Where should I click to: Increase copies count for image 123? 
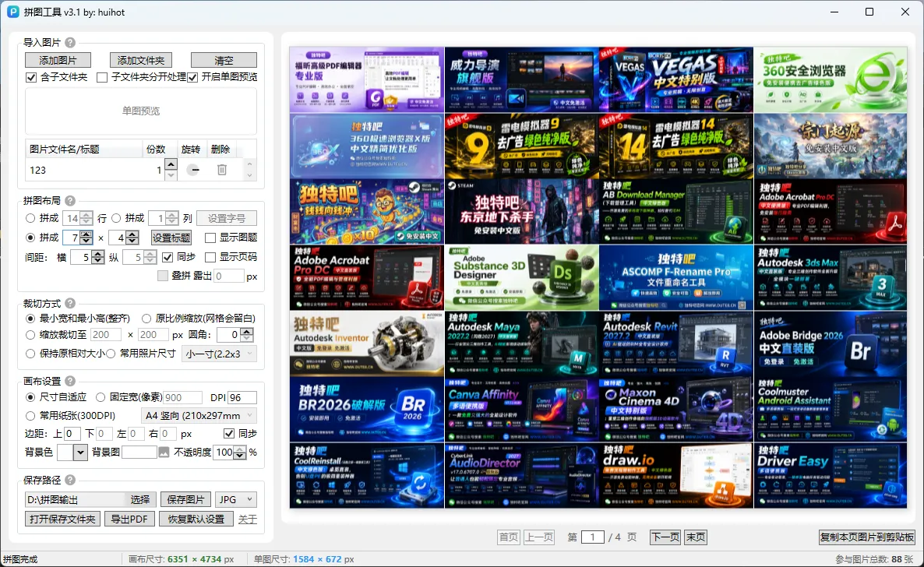coord(171,165)
